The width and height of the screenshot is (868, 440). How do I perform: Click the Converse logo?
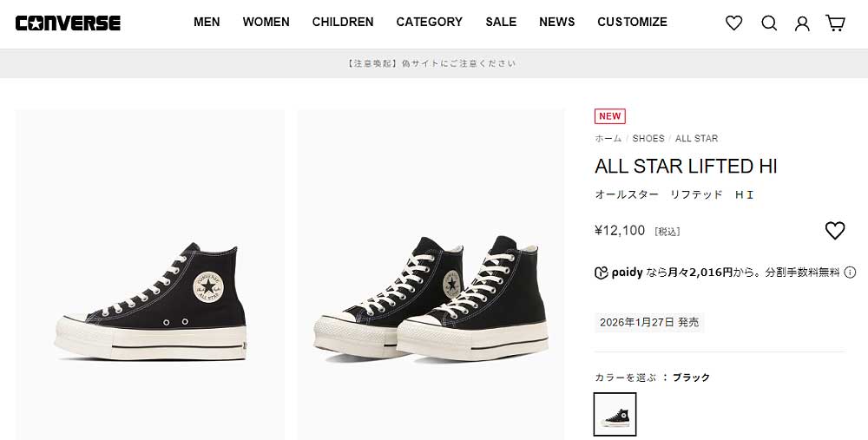pyautogui.click(x=68, y=23)
